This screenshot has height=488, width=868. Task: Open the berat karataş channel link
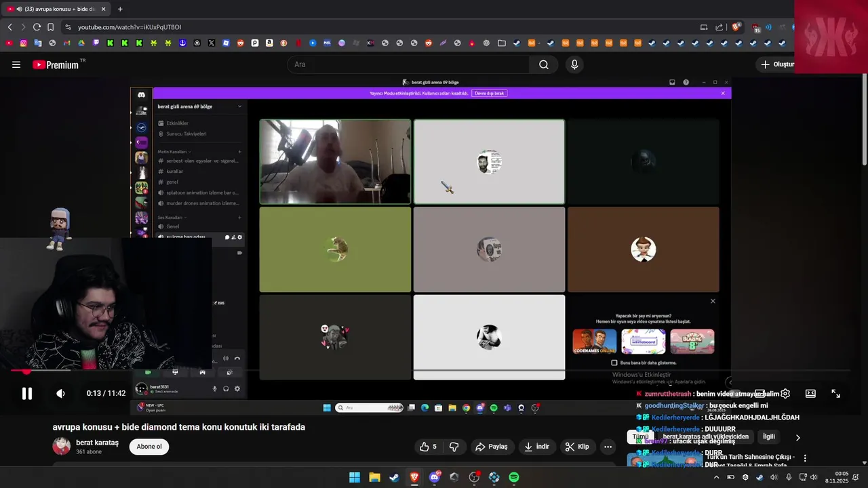tap(97, 443)
